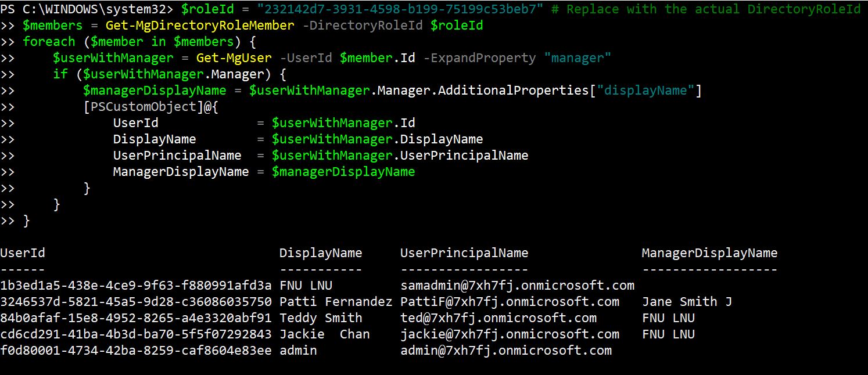Screen dimensions: 868x375
Task: Click the samadmin@7xh7fj.onmicrosoft.com entry
Action: [x=517, y=286]
